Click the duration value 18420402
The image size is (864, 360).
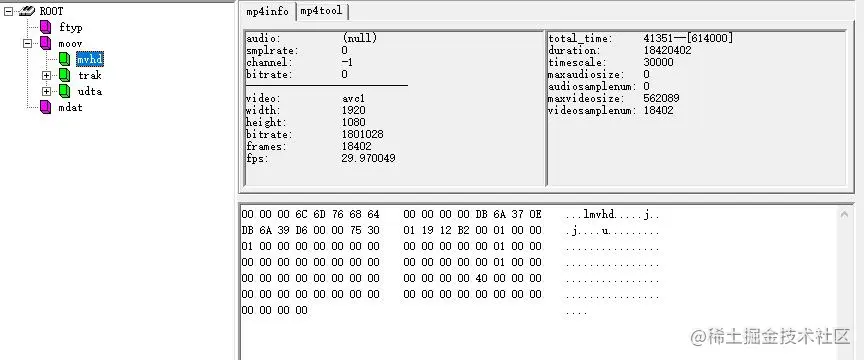pos(667,50)
